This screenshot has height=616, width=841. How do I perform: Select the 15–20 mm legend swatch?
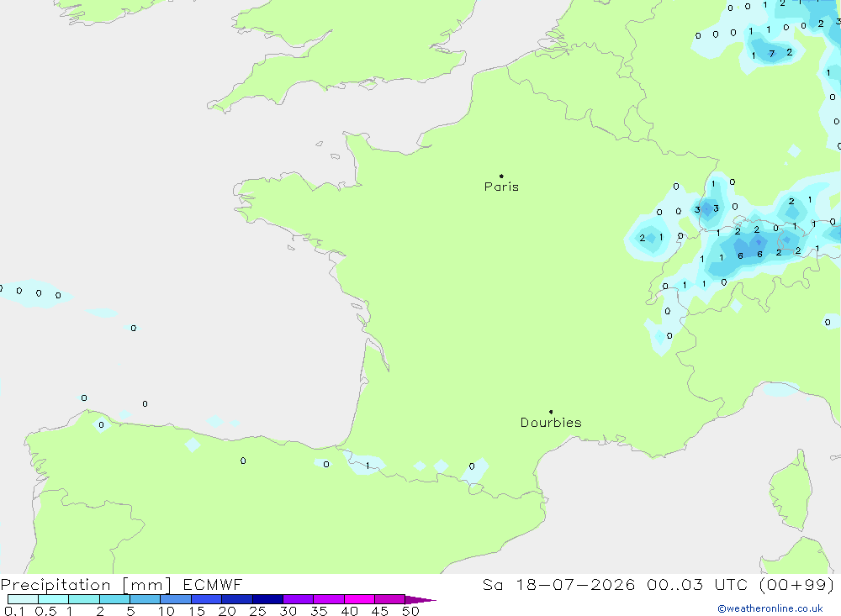pyautogui.click(x=207, y=599)
